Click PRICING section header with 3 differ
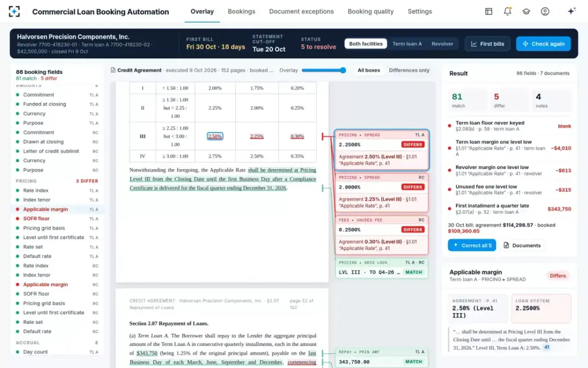Screen dimensions: 588x368 pos(57,181)
